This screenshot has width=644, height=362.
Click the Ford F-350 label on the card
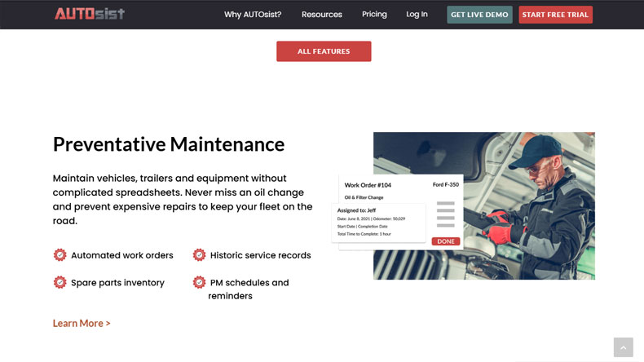click(x=445, y=185)
